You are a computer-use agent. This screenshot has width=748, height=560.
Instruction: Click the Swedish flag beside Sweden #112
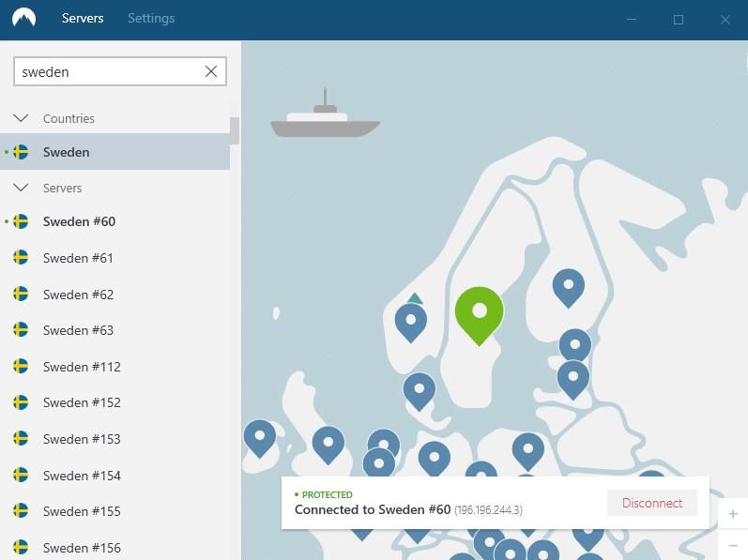[21, 366]
